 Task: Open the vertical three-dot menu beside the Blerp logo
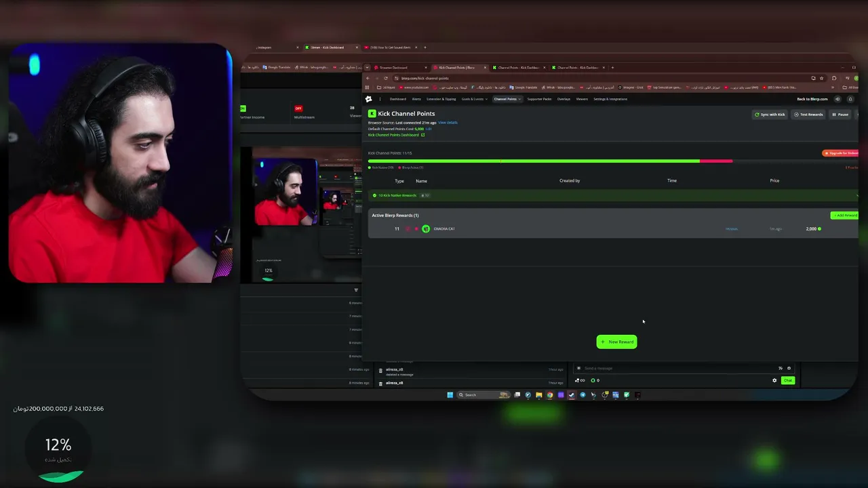[380, 99]
